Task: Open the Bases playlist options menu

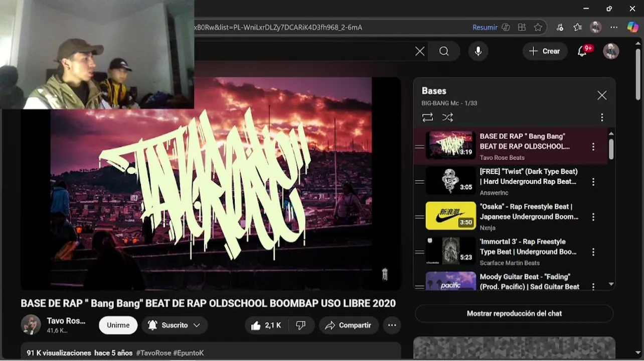Action: point(602,117)
